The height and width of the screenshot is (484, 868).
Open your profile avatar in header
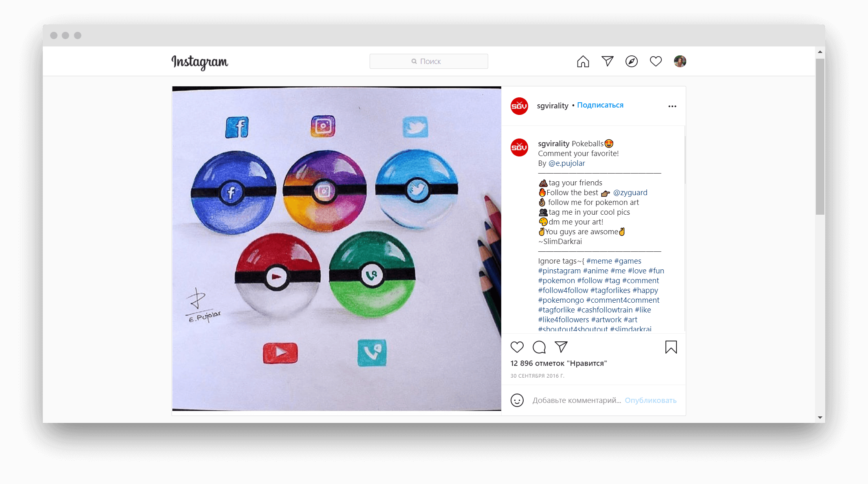(680, 62)
